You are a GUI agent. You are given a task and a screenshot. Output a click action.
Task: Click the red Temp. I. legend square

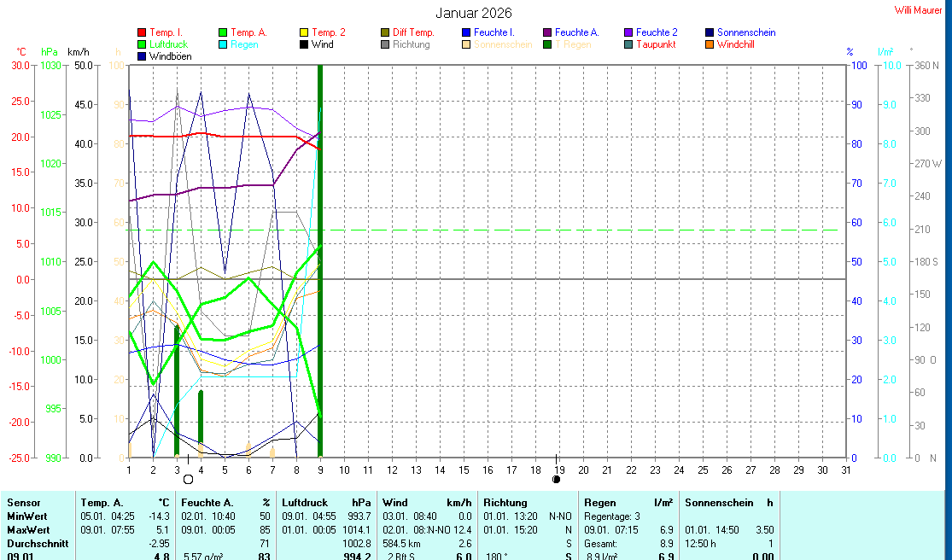click(x=142, y=32)
